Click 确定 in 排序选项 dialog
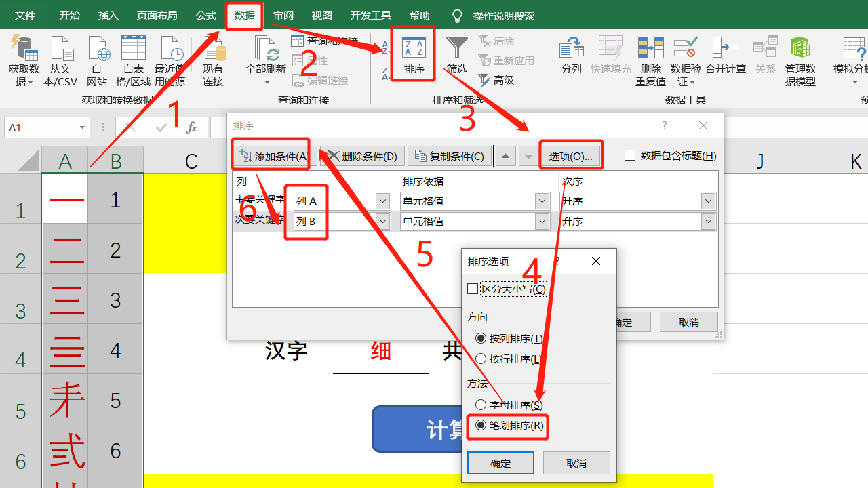 (x=500, y=463)
